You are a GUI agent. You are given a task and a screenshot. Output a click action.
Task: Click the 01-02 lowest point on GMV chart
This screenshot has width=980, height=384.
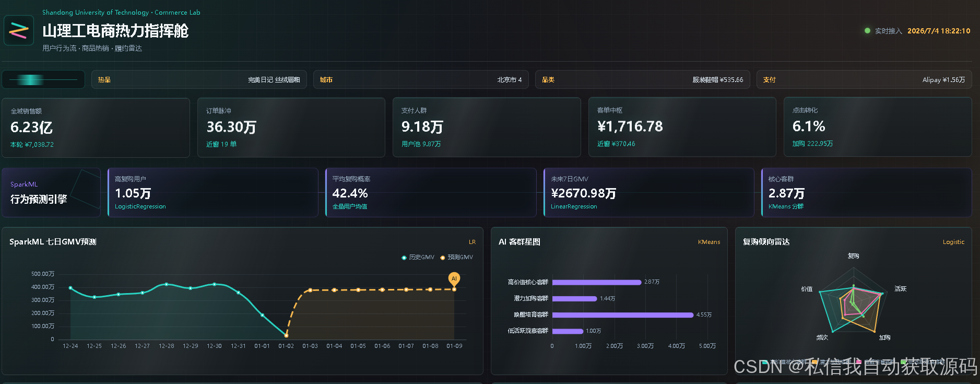pos(286,335)
